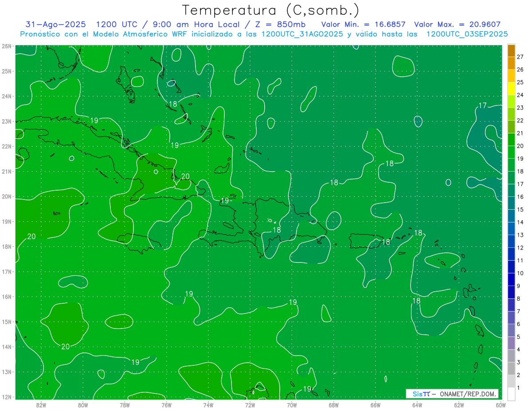The width and height of the screenshot is (532, 411).
Task: Click the color scale label "21"
Action: 520,133
